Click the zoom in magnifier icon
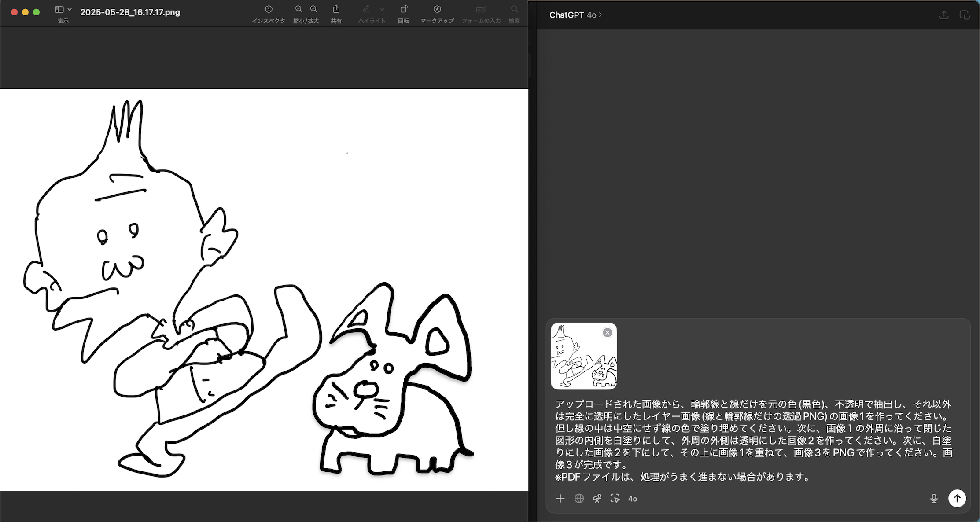Image resolution: width=980 pixels, height=522 pixels. pos(314,9)
